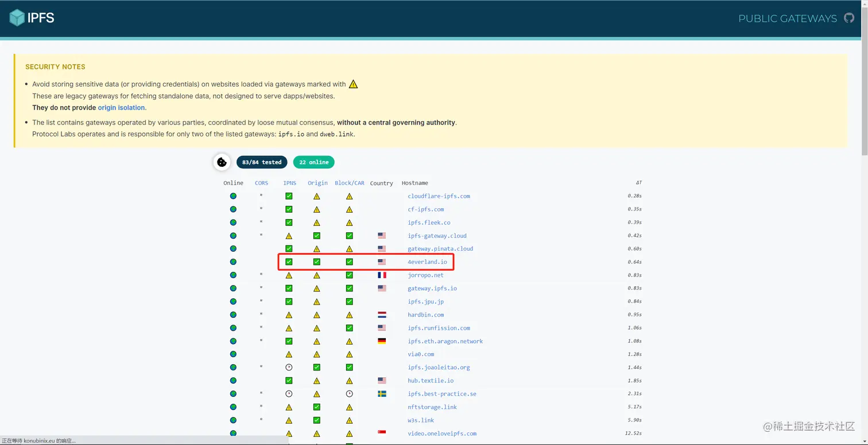
Task: Click the online globe icon for cloudflare-ipfs.com
Action: [x=233, y=196]
